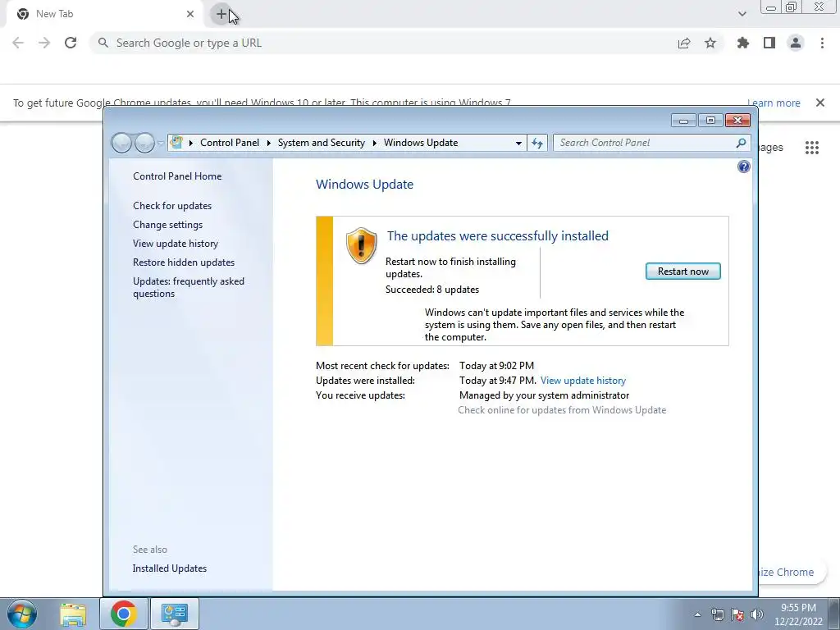Maximize the Windows Update window
The height and width of the screenshot is (630, 840).
click(x=710, y=121)
